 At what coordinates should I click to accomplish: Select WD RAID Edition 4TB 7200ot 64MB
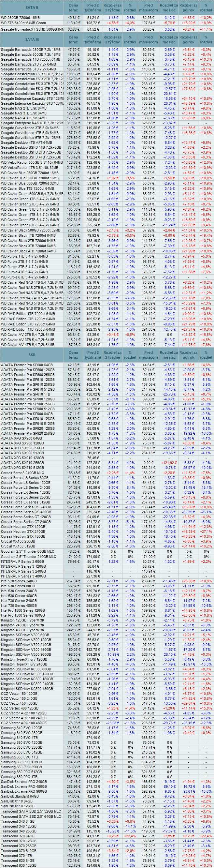click(28, 329)
